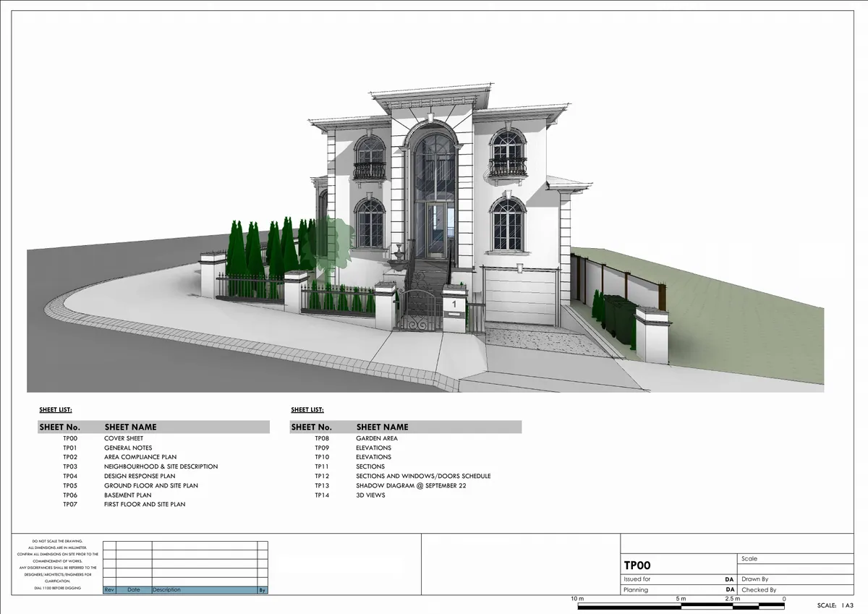Viewport: 868px width, 614px height.
Task: Click DESIGN RESPONSE PLAN entry
Action: [140, 476]
